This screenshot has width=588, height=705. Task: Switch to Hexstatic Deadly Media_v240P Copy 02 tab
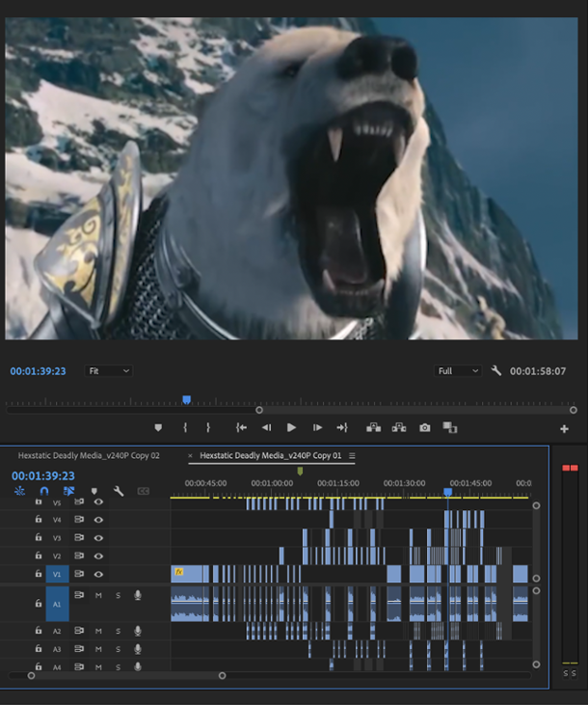[x=89, y=455]
